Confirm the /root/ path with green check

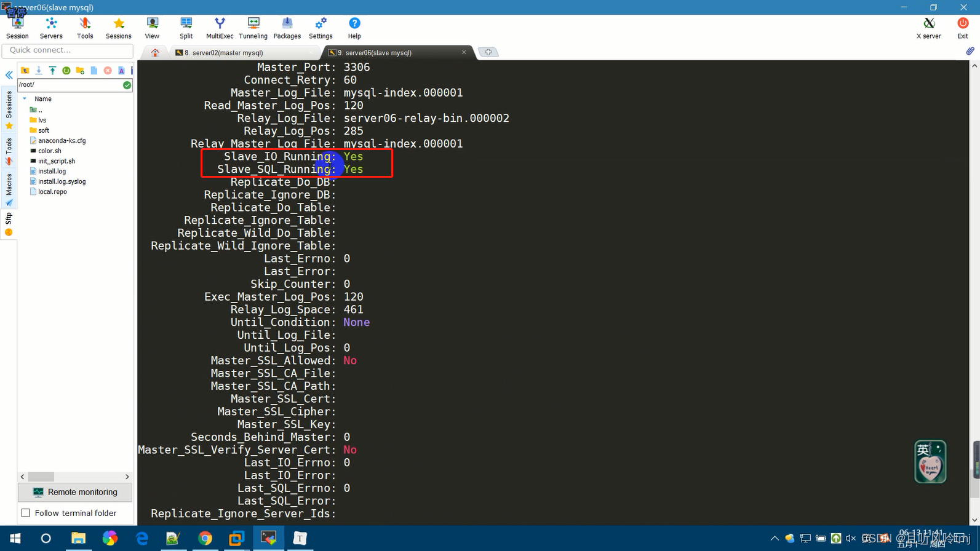coord(127,85)
